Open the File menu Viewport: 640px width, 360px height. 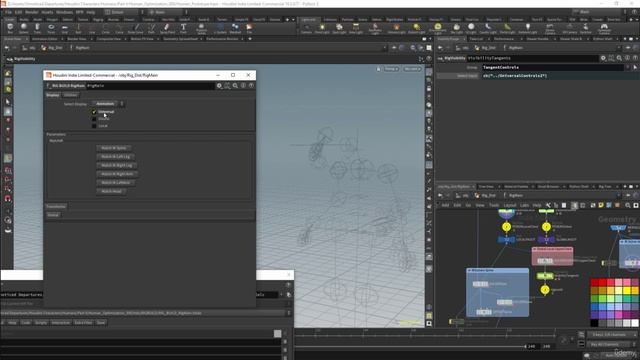point(9,12)
